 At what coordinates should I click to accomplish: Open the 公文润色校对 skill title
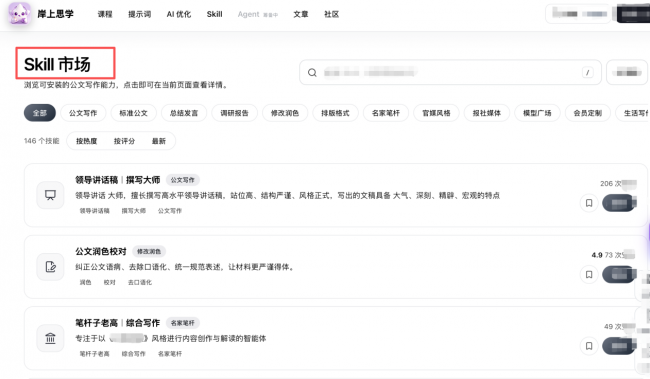[x=101, y=251]
